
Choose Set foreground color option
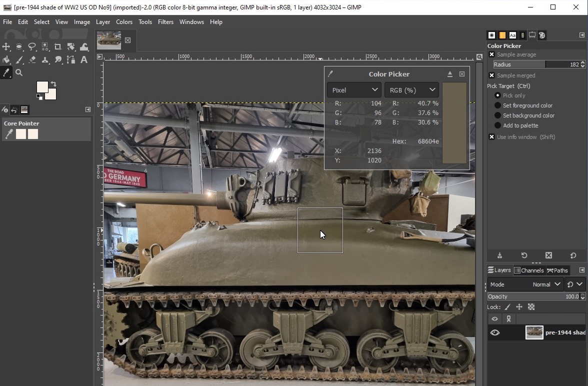click(497, 105)
